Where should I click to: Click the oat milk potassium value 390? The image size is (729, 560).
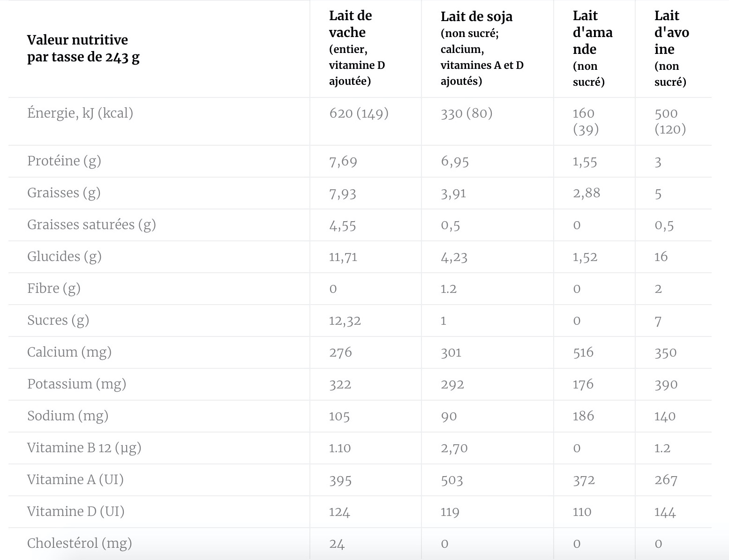coord(666,384)
